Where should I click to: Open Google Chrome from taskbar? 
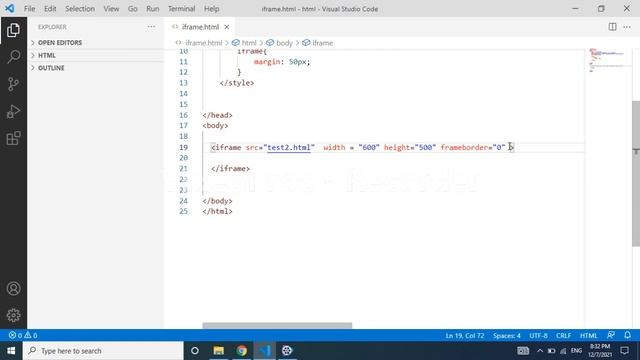pyautogui.click(x=242, y=351)
